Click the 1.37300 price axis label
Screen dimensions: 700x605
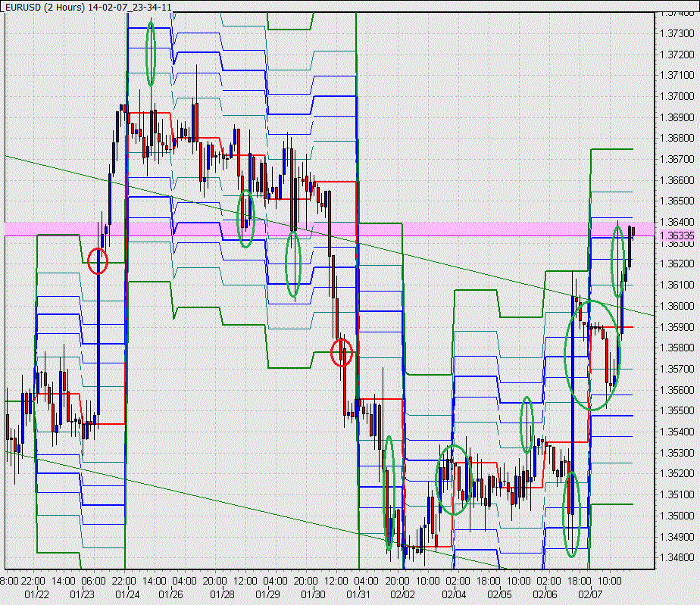tap(677, 33)
